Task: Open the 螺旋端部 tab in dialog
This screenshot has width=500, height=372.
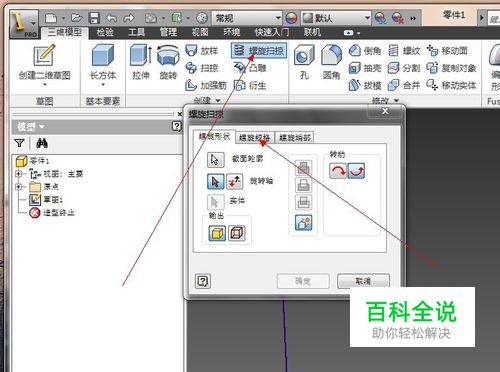Action: 295,137
